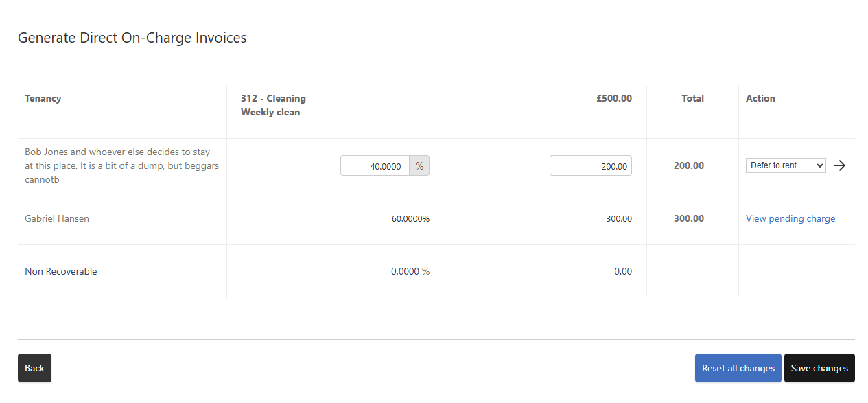The image size is (868, 403).
Task: Click the bold 300.00 total value
Action: pos(688,218)
